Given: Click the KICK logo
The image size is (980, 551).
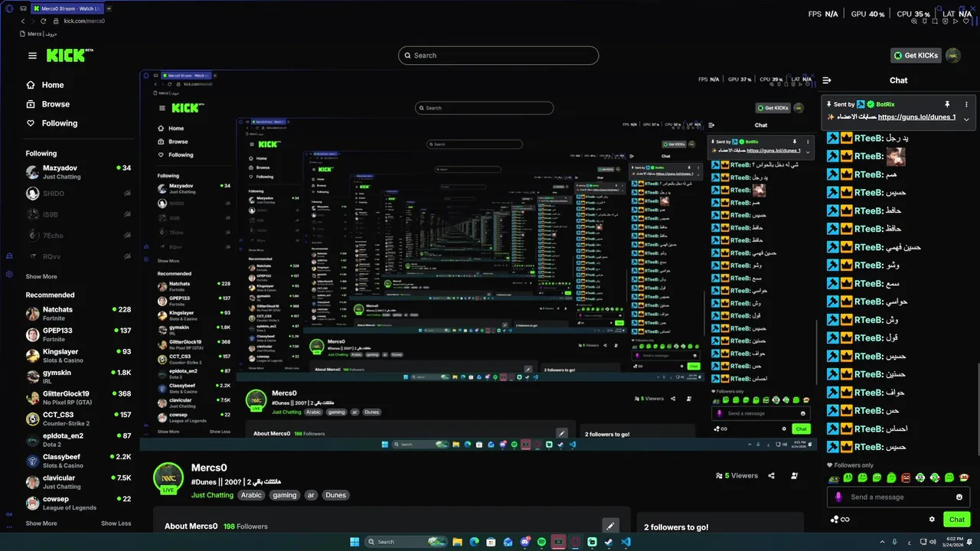Looking at the screenshot, I should [69, 55].
